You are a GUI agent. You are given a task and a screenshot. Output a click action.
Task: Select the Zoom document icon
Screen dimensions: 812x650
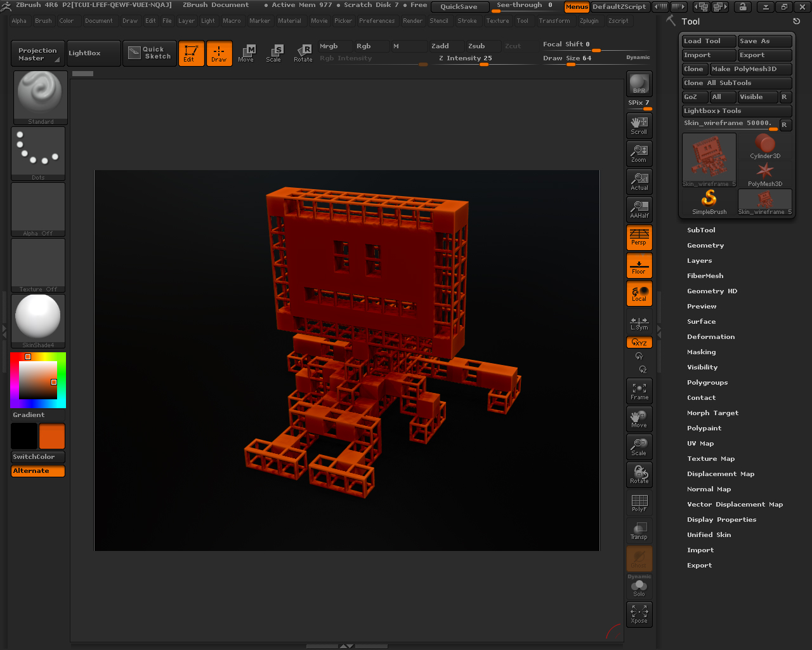click(639, 152)
